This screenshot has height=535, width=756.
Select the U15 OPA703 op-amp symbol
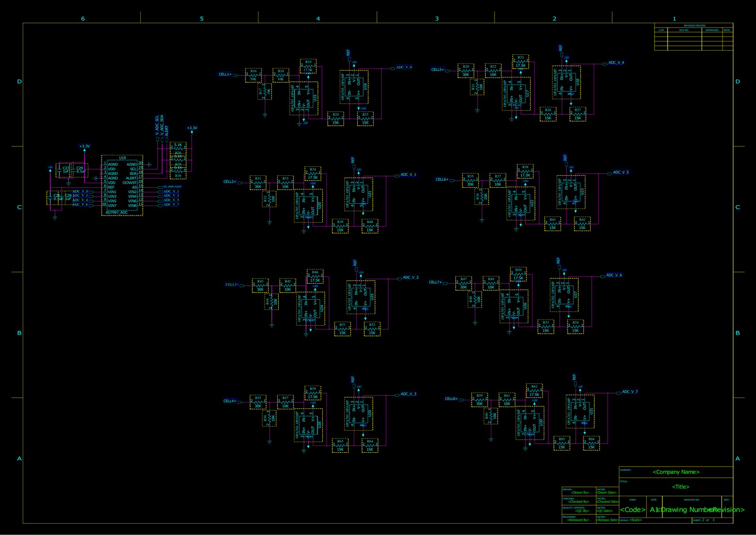click(304, 98)
